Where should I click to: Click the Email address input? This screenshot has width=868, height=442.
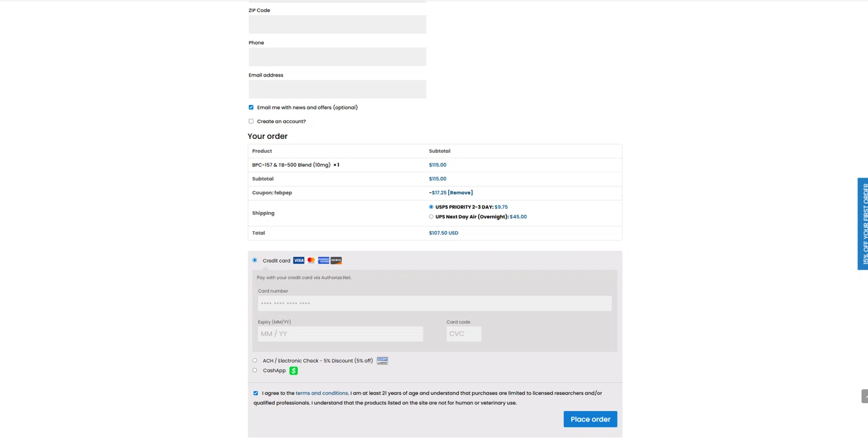pos(337,89)
